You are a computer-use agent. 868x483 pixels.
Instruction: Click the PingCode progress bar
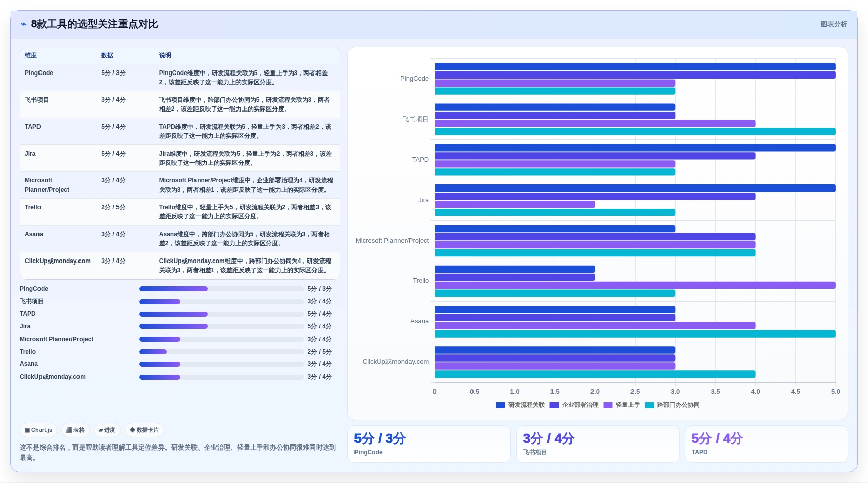tap(221, 289)
